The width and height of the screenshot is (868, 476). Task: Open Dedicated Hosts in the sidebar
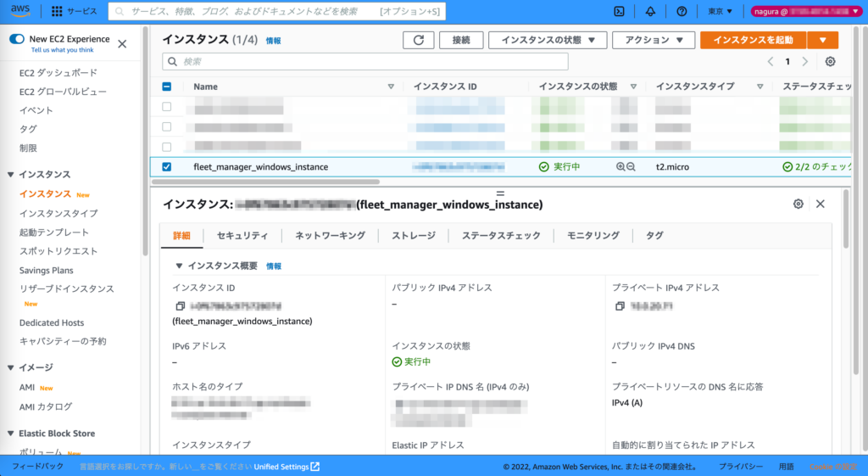pyautogui.click(x=52, y=322)
